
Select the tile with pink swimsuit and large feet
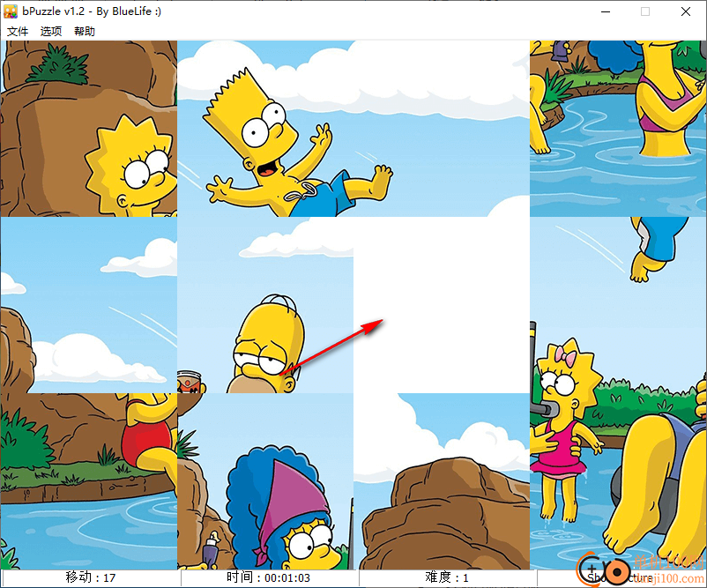[x=618, y=481]
